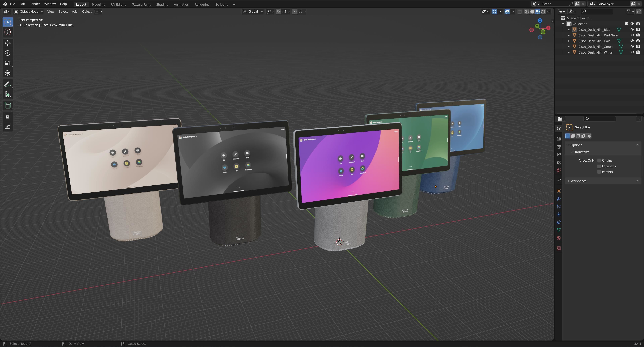
Task: Collapse the Options panel
Action: (568, 145)
